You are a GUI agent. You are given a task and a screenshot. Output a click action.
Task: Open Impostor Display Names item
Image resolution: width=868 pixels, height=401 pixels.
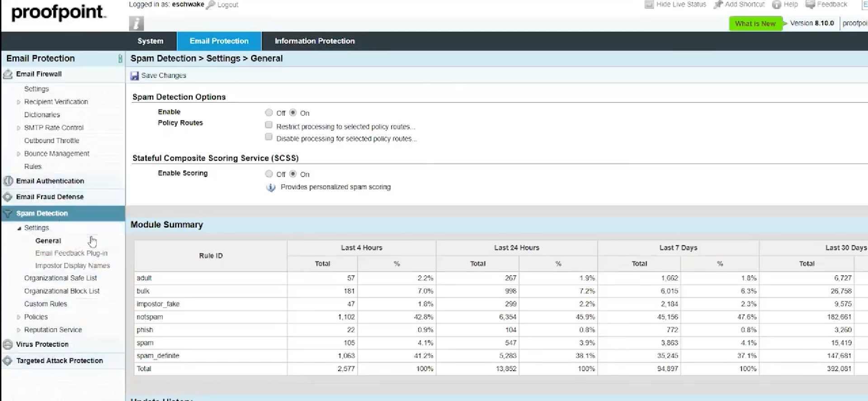point(72,266)
